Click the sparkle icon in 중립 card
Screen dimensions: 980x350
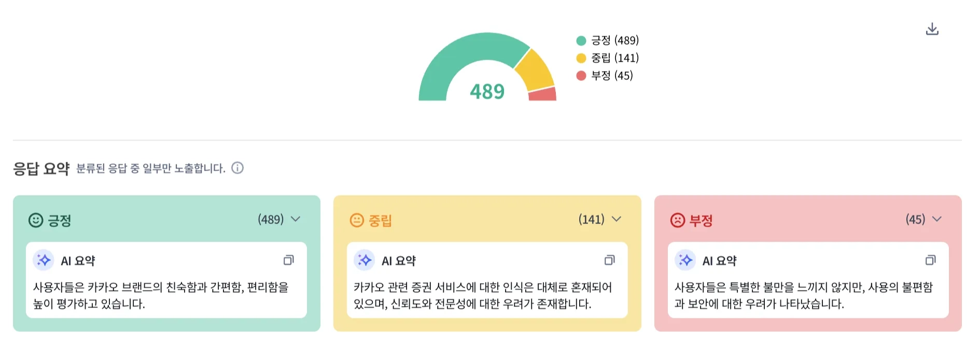coord(365,260)
